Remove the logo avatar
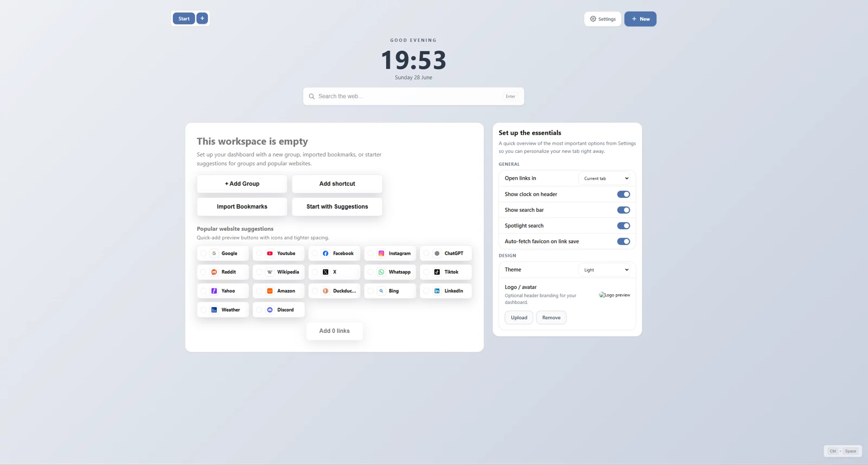The width and height of the screenshot is (868, 465). (551, 318)
